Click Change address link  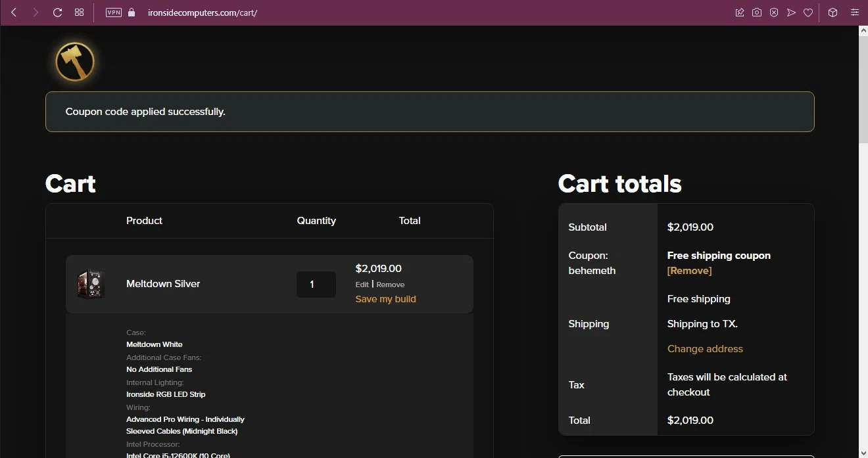coord(705,349)
